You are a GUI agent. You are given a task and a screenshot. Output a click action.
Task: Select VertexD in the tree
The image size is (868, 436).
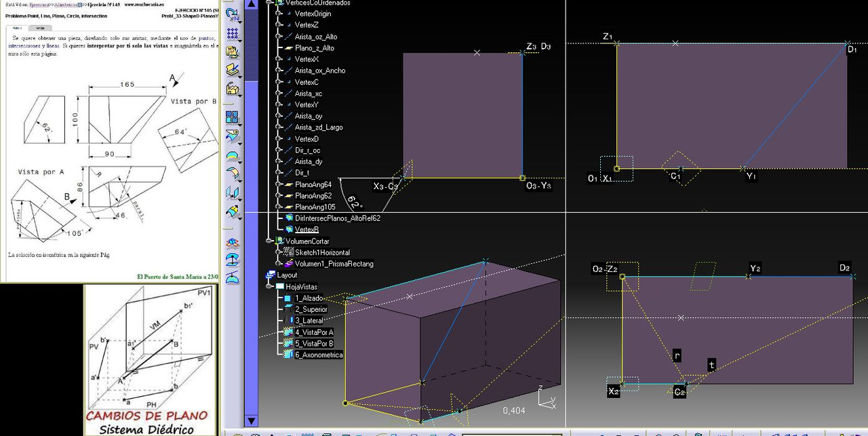(x=307, y=139)
